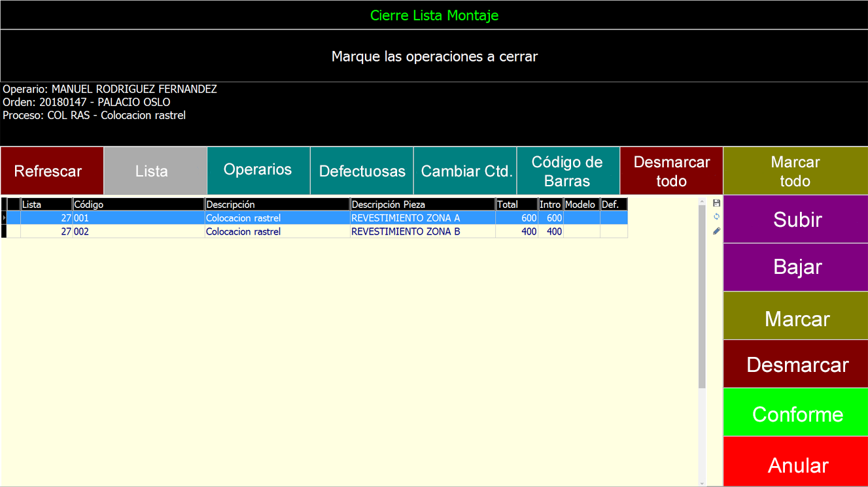Click the blue circular-arrows refresh icon
The height and width of the screenshot is (487, 868).
[x=716, y=217]
